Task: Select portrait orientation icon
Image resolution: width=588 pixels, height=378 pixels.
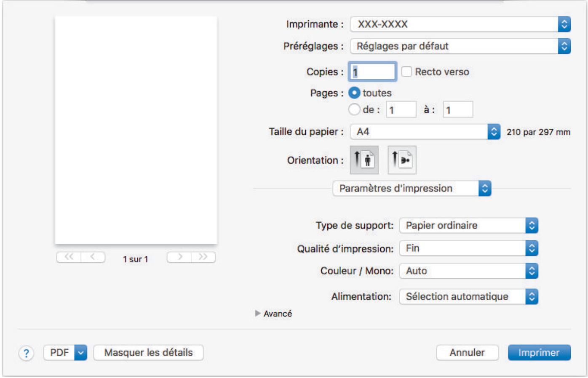Action: coord(364,160)
